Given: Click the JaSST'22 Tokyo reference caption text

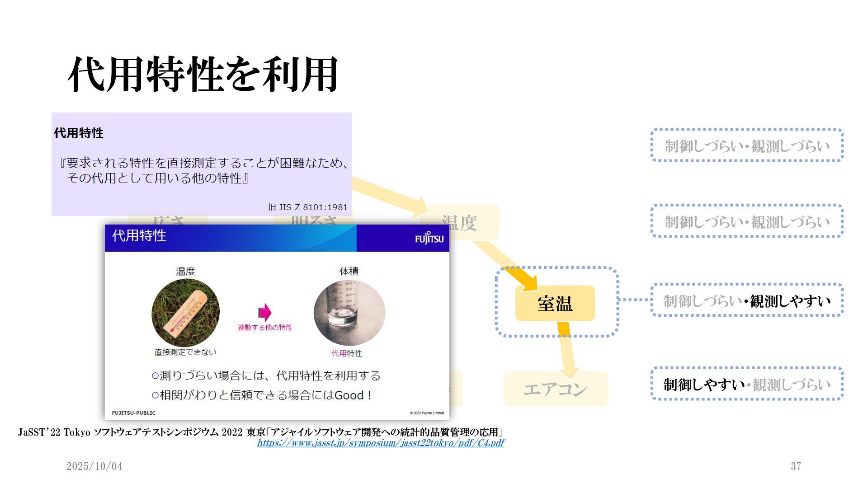Looking at the screenshot, I should [x=260, y=432].
